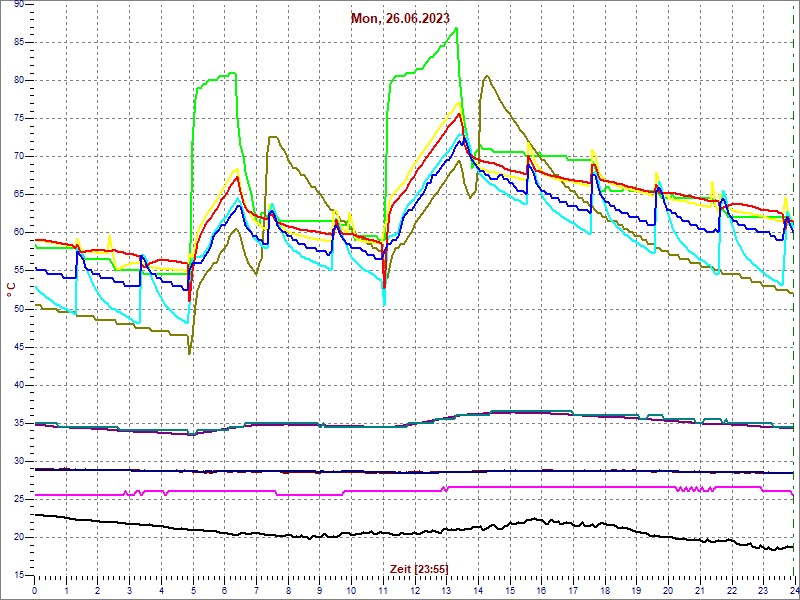
Task: Click hour 24 on the time axis
Action: (794, 591)
